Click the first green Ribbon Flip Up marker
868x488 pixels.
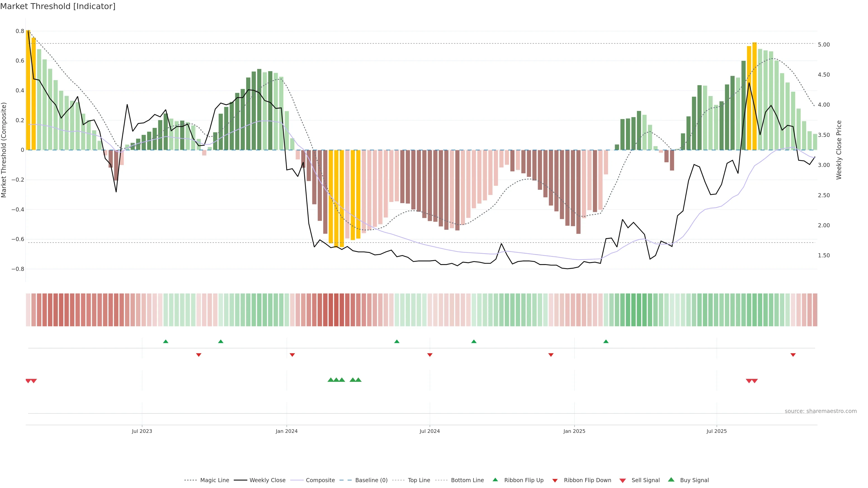click(165, 342)
